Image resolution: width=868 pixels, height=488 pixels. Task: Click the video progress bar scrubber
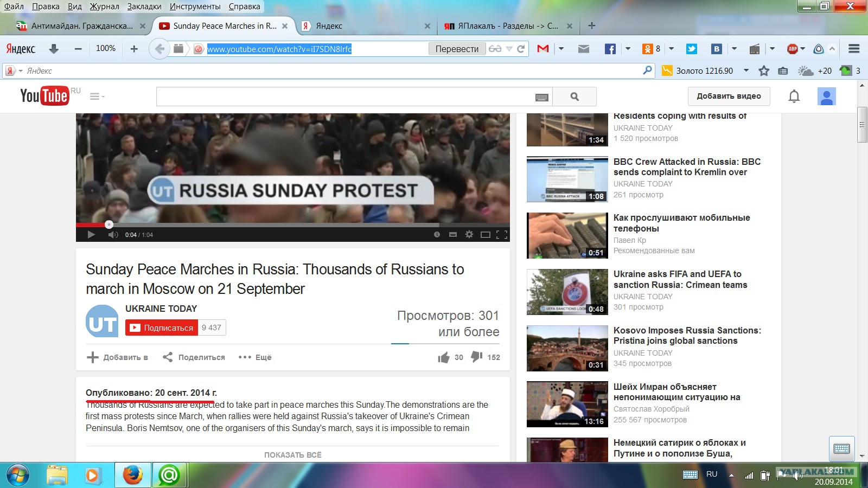pyautogui.click(x=109, y=224)
